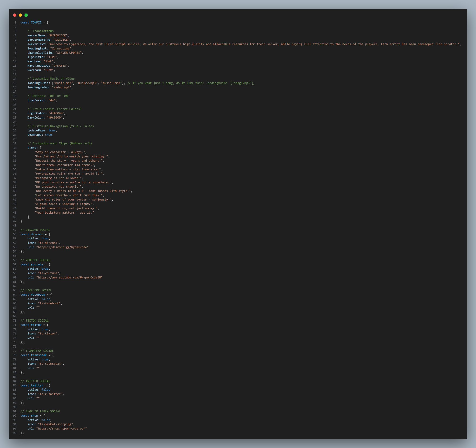476x448 pixels.
Task: Click the teamspeak constant name
Action: (x=39, y=355)
